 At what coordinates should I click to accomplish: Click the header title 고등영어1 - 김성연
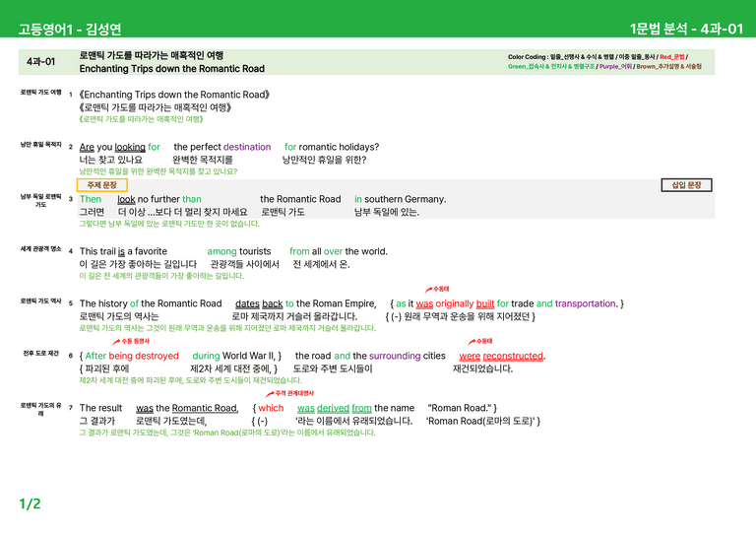coord(70,30)
